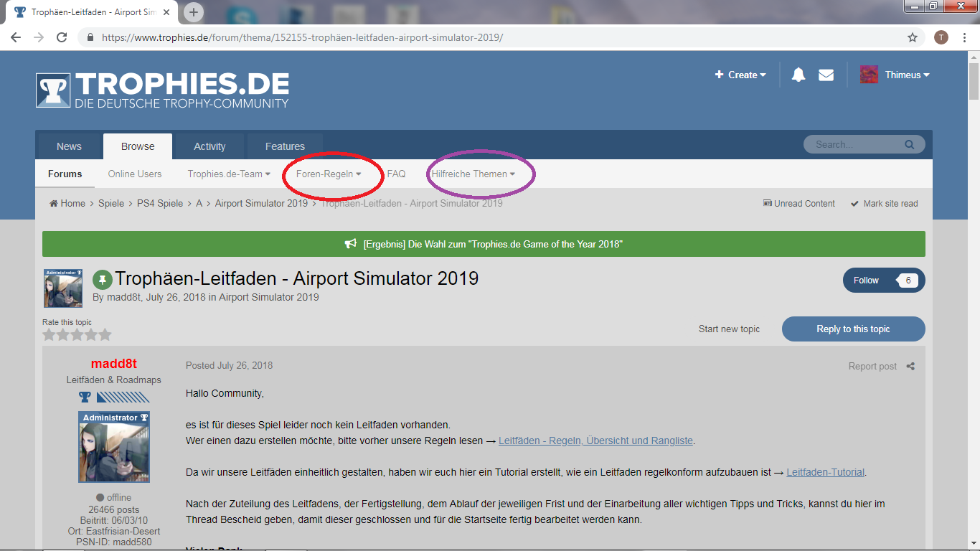This screenshot has width=980, height=551.
Task: Open the Activity tab
Action: click(209, 146)
